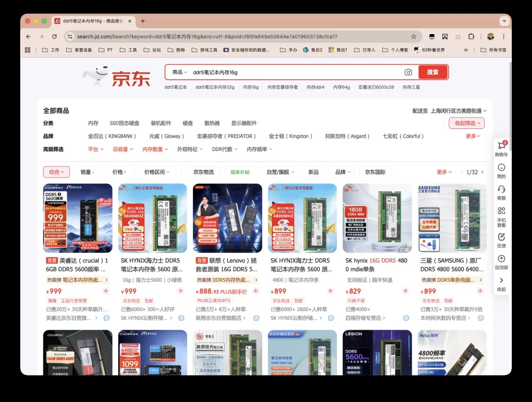Open the 英睿达京东自营旗舰店 store link

(x=71, y=318)
